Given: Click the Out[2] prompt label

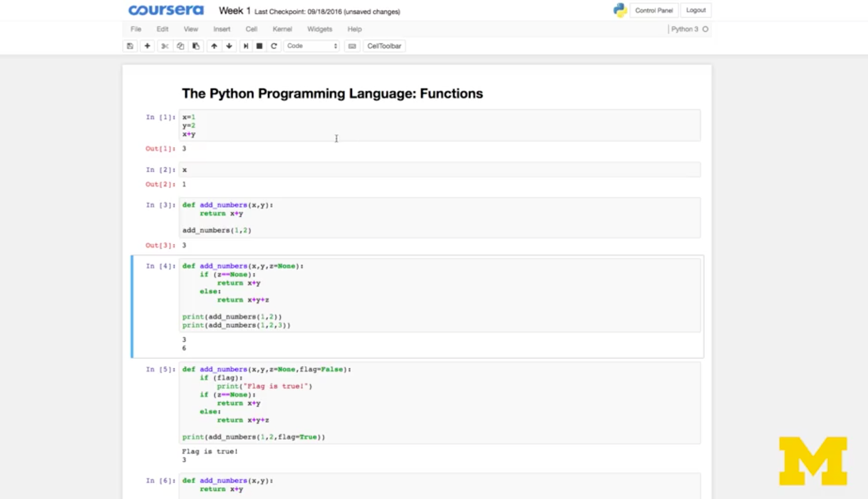Looking at the screenshot, I should coord(160,185).
